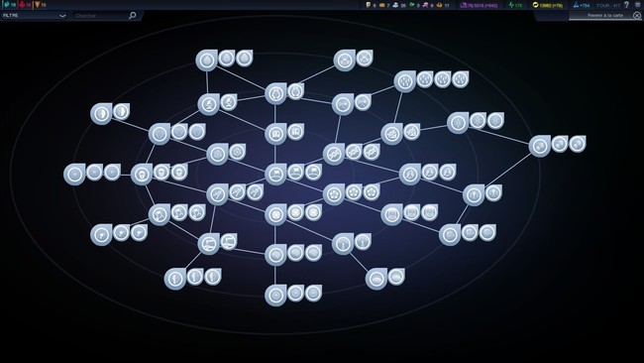Image resolution: width=644 pixels, height=363 pixels.
Task: Click the magnifying glass search icon
Action: pyautogui.click(x=132, y=16)
